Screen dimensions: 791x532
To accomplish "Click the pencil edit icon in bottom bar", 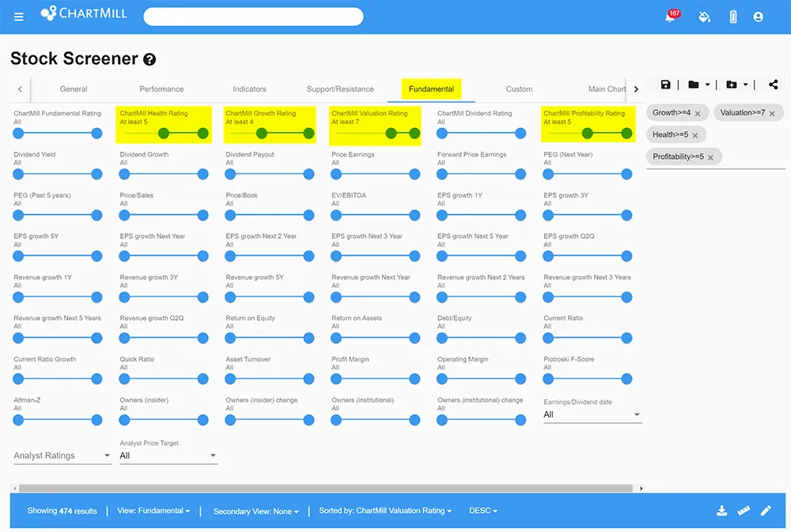I will [766, 511].
